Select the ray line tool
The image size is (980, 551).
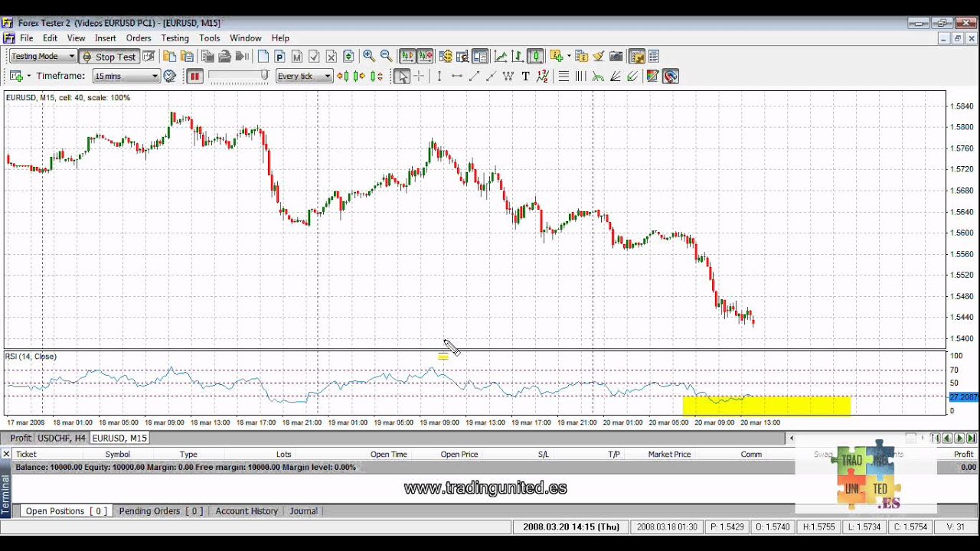(x=491, y=76)
